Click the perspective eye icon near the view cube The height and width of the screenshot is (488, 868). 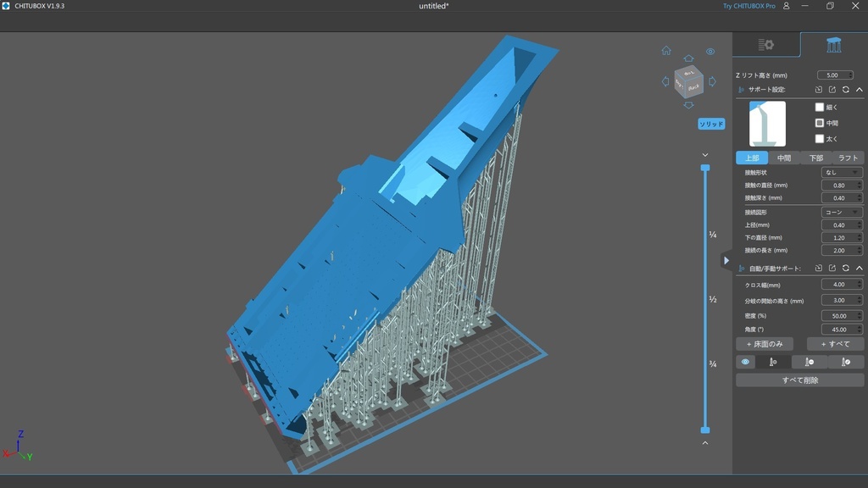711,50
